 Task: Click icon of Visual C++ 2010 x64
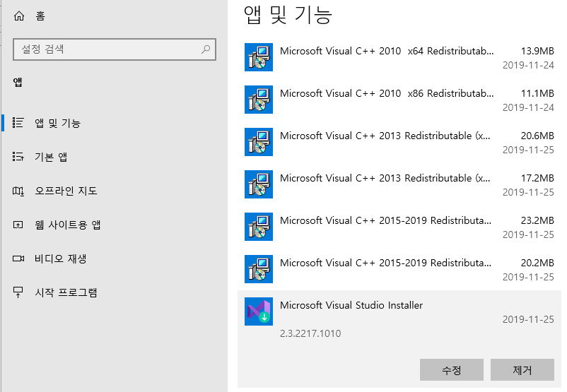click(x=259, y=57)
